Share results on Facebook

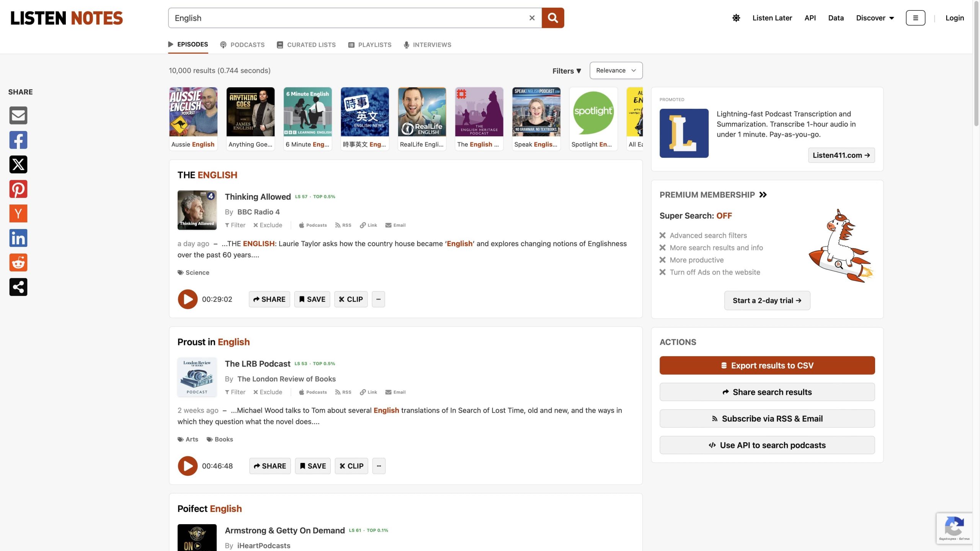pos(18,140)
